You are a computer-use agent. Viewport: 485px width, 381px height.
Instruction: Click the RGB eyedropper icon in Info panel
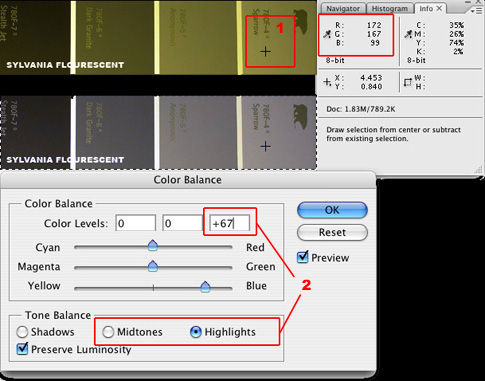point(327,34)
